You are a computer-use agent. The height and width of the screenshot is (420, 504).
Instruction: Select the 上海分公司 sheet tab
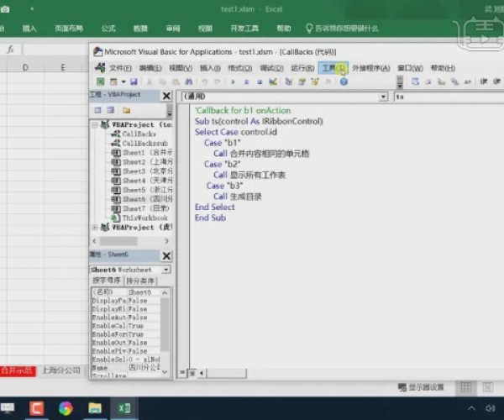coord(61,370)
